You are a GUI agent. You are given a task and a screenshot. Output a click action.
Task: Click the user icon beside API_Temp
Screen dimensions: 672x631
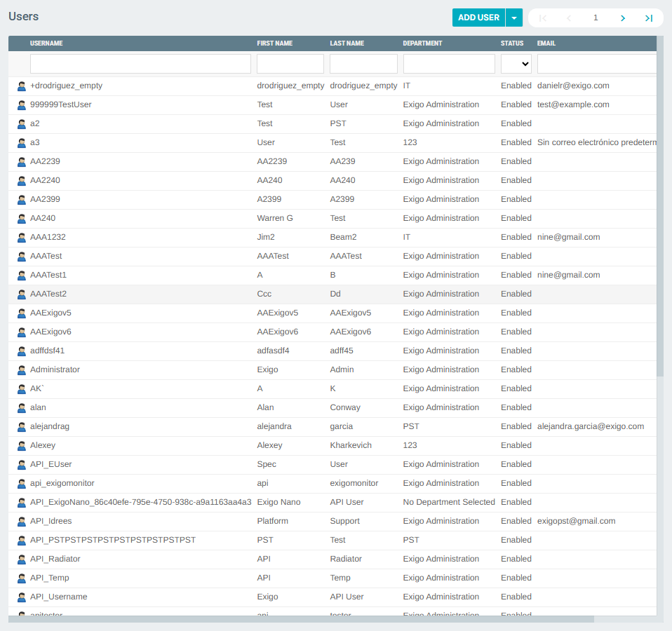pyautogui.click(x=20, y=578)
